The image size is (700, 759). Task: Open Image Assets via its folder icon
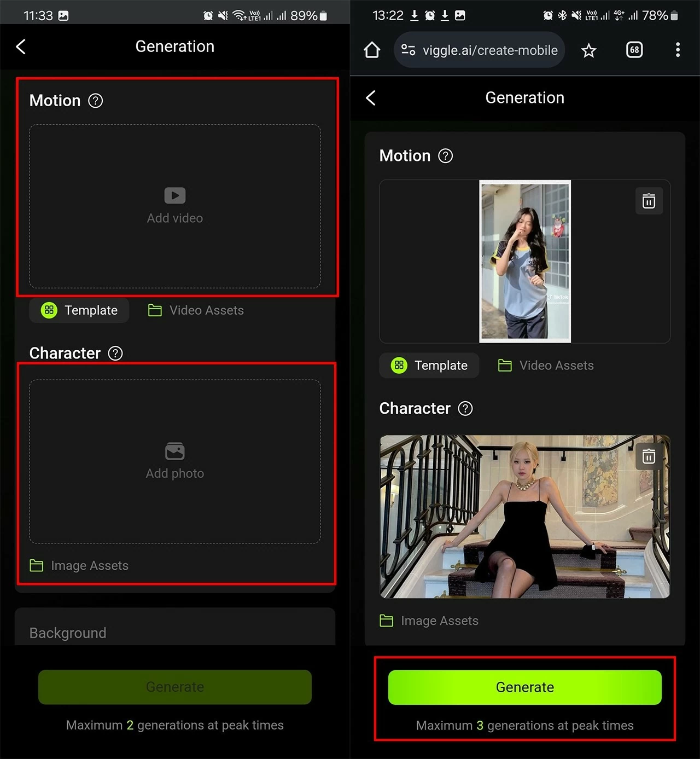coord(36,565)
